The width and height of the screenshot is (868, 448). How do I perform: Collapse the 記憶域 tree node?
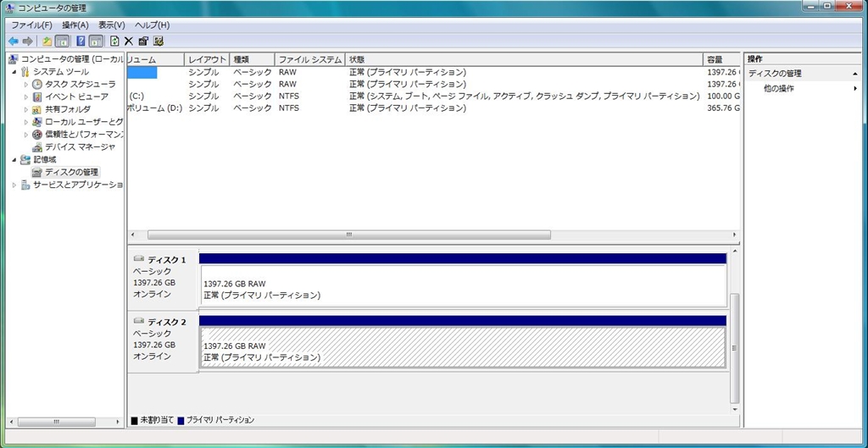14,160
